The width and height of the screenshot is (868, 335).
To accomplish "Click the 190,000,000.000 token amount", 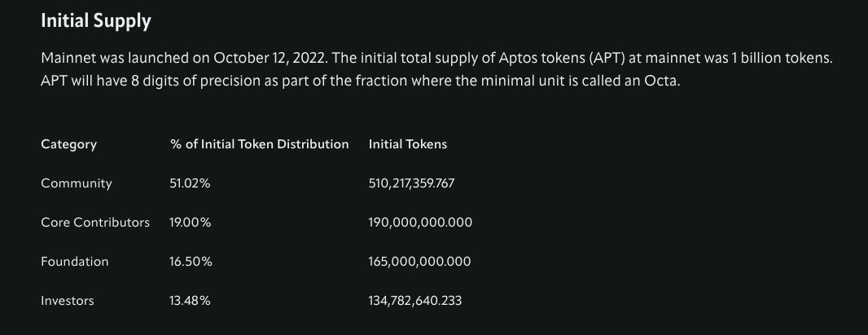I will tap(420, 223).
